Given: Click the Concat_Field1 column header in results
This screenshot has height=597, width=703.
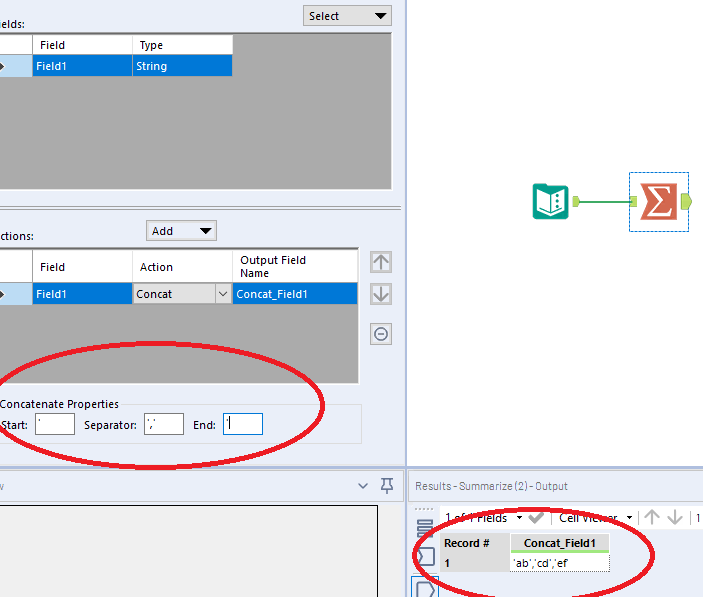Looking at the screenshot, I should pyautogui.click(x=560, y=543).
